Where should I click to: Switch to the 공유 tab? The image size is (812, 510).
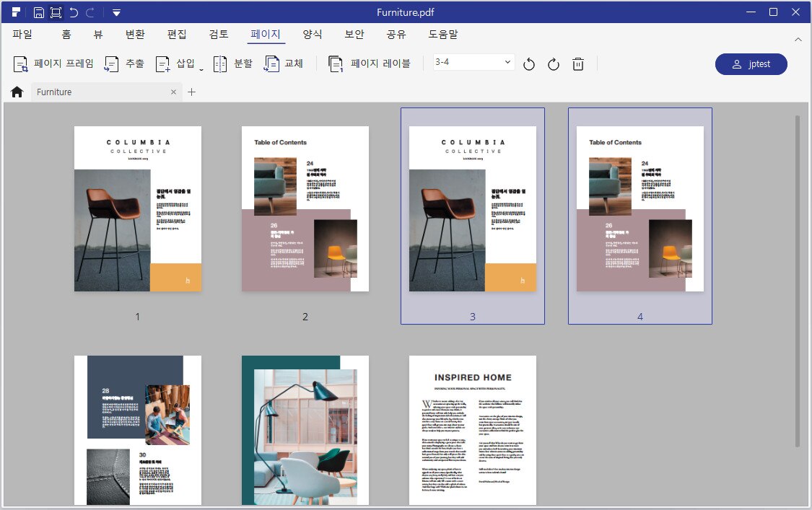[396, 34]
